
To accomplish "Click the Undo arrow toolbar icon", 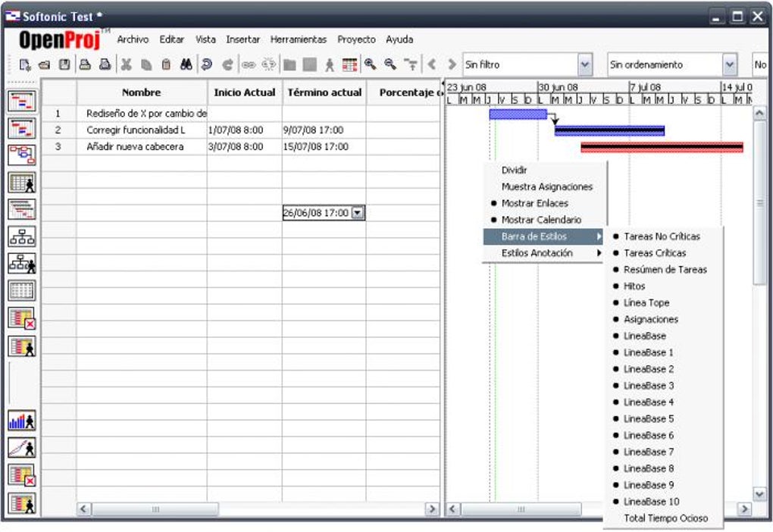I will coord(207,64).
